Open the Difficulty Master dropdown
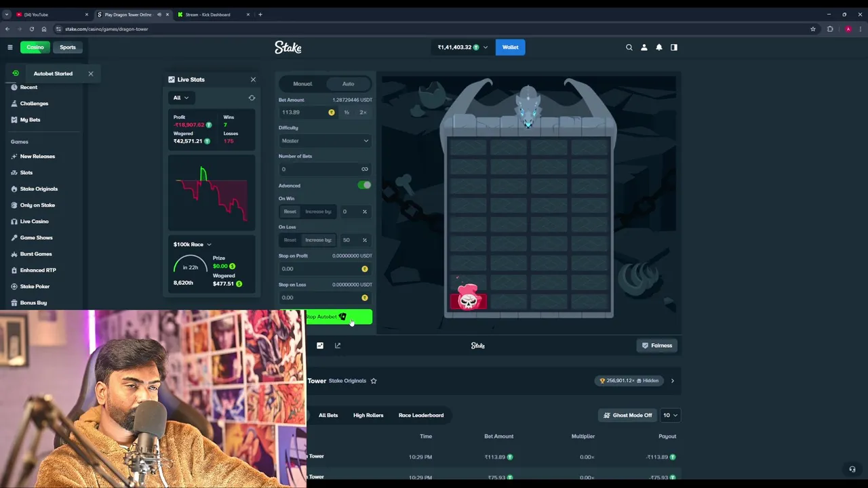868x488 pixels. click(325, 141)
